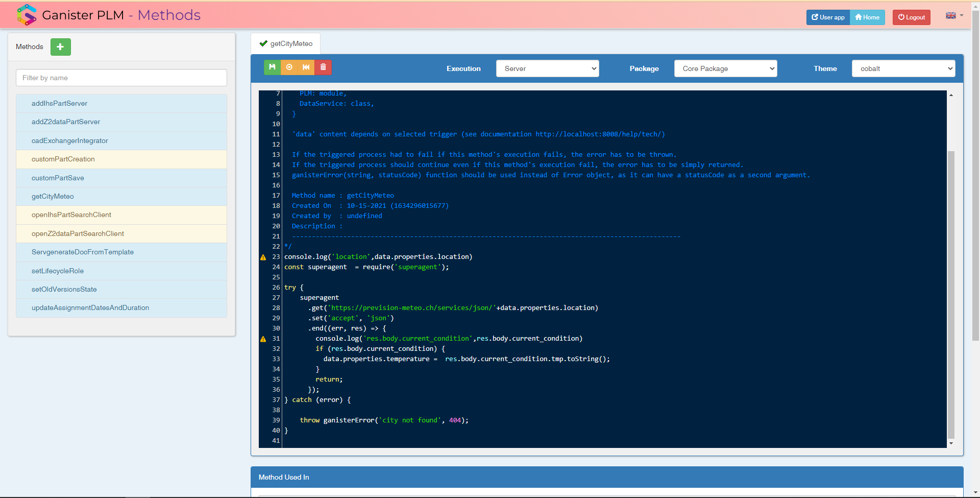Click line number 26 in the gutter
The image size is (980, 498).
(276, 288)
